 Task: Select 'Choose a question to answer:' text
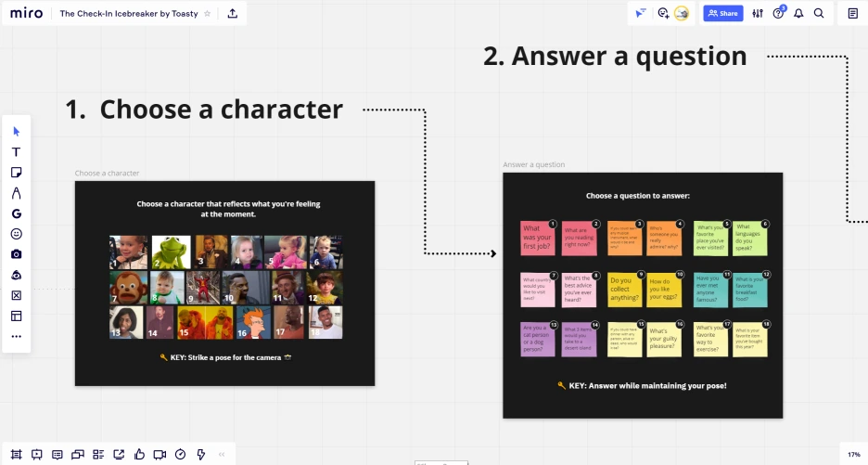pyautogui.click(x=638, y=196)
